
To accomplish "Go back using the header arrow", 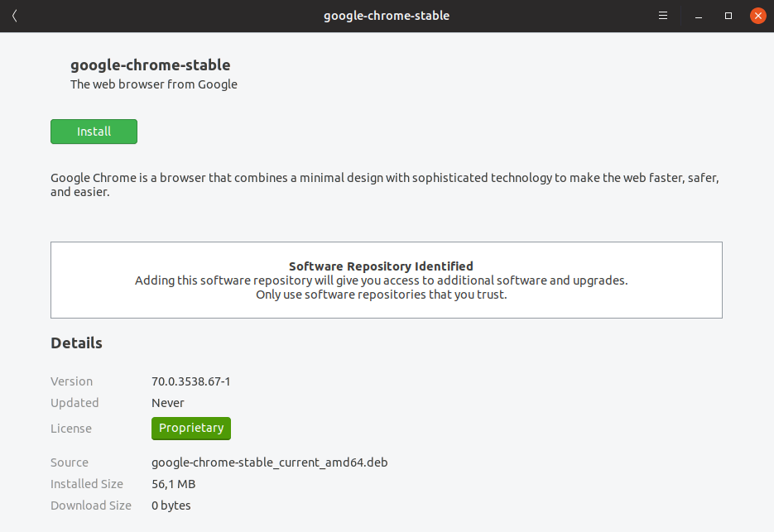I will 15,16.
